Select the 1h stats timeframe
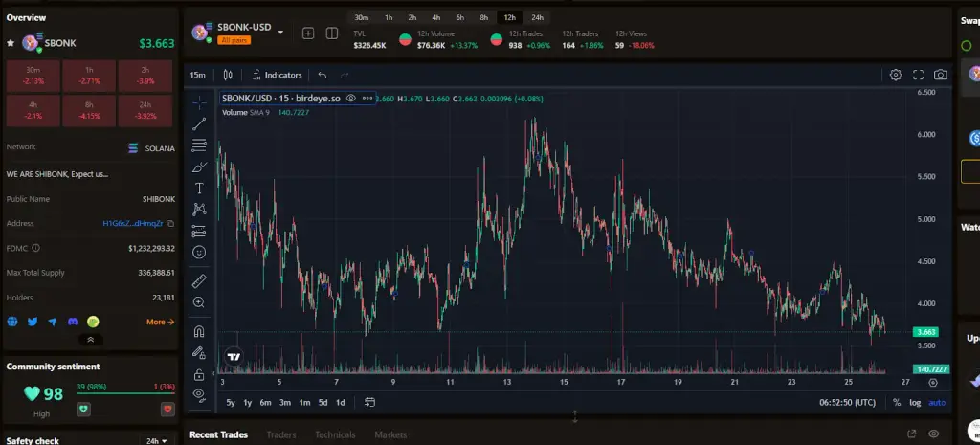Viewport: 980px width, 445px height. [x=389, y=17]
